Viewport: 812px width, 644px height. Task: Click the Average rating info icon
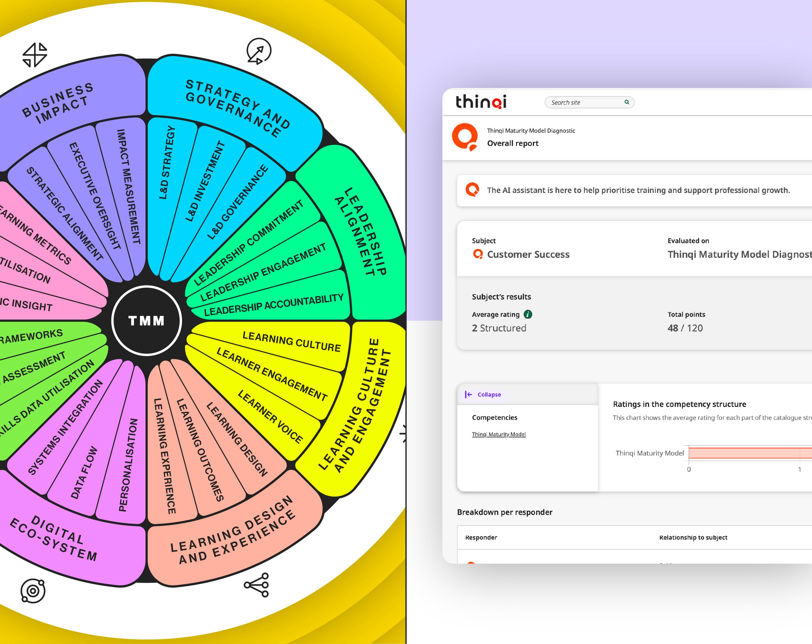pos(528,314)
